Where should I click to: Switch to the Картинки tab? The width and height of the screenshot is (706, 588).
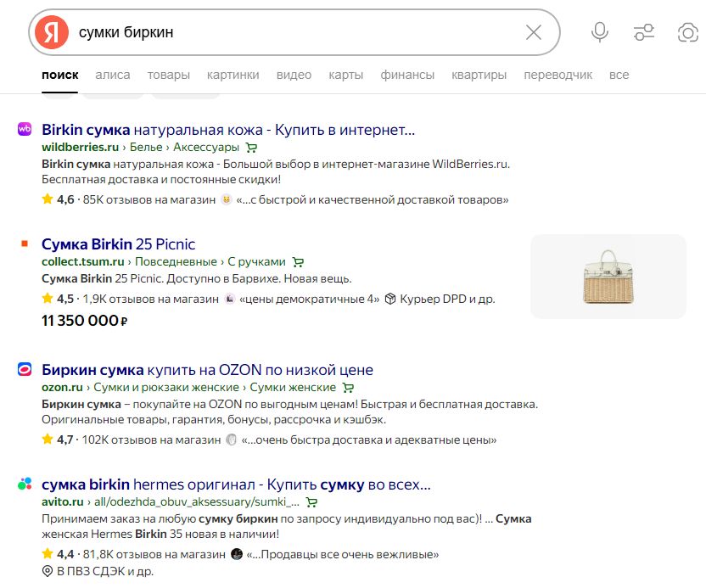[233, 75]
